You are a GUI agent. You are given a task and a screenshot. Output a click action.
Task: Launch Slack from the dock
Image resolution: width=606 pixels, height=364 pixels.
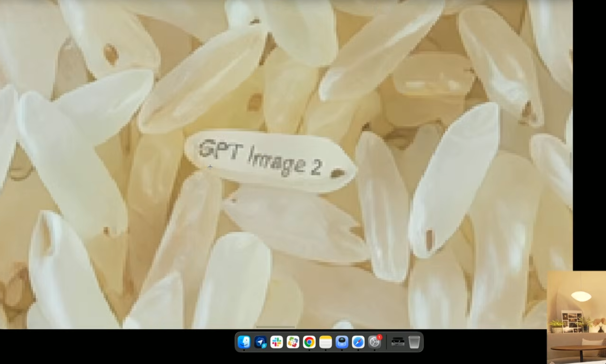(x=277, y=342)
